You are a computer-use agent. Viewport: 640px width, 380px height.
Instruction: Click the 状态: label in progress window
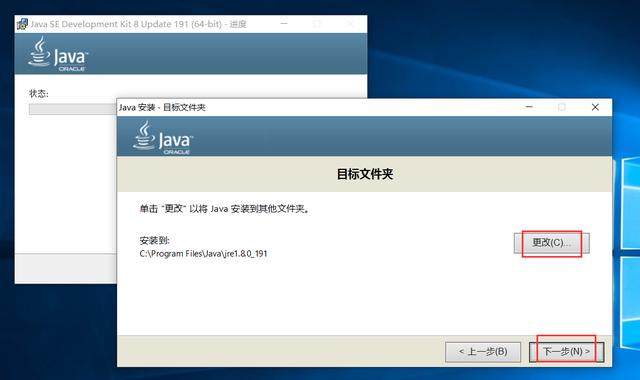click(39, 94)
